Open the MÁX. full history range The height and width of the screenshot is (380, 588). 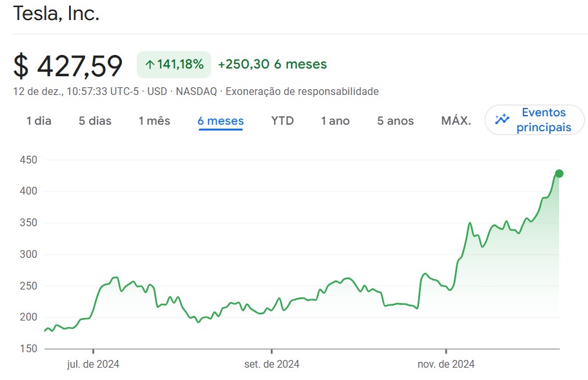[456, 121]
